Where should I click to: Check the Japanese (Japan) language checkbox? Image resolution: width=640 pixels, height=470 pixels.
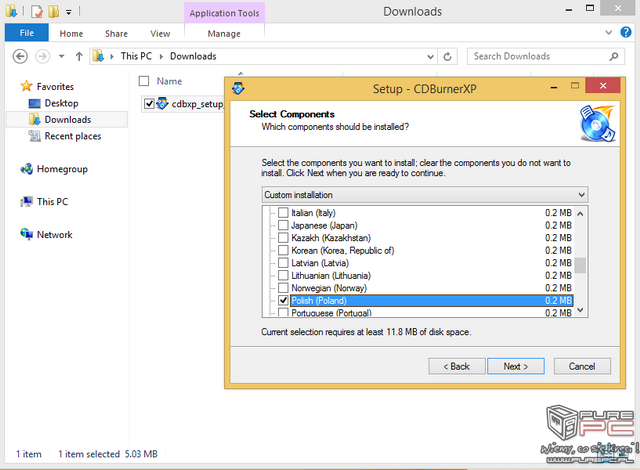pos(283,225)
